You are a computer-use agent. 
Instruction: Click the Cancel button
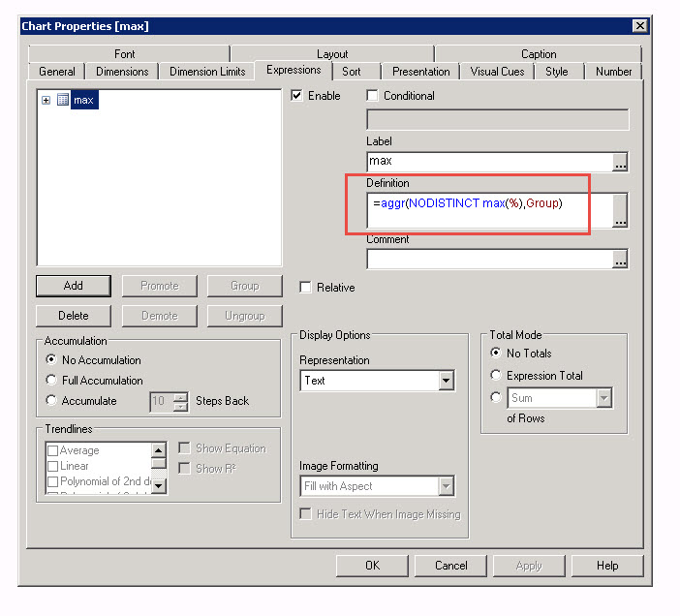[x=450, y=566]
